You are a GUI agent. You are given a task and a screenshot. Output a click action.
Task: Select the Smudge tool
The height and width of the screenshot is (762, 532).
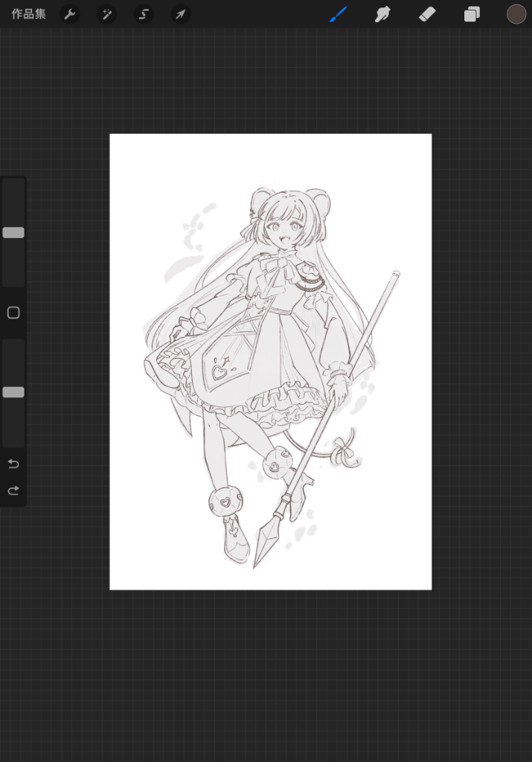(x=383, y=14)
